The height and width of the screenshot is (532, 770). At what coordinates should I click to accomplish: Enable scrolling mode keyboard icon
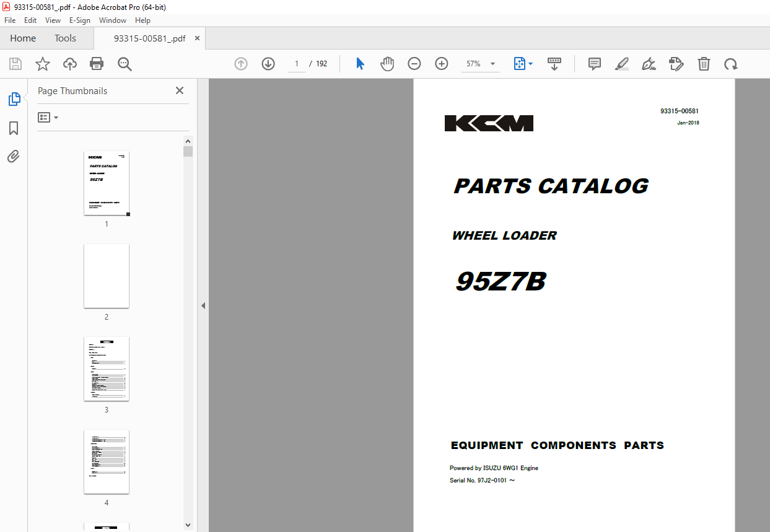(554, 64)
